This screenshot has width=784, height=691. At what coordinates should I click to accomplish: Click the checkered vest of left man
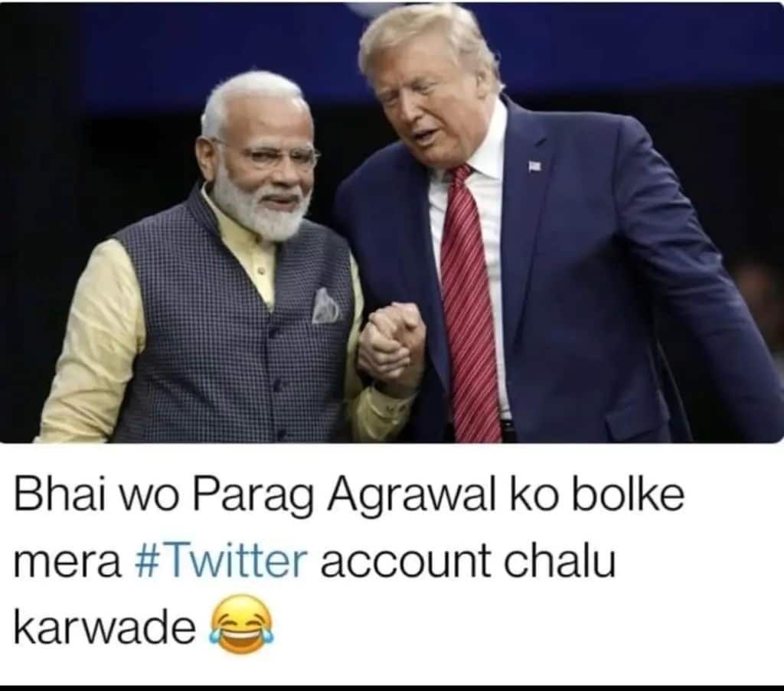tap(231, 330)
